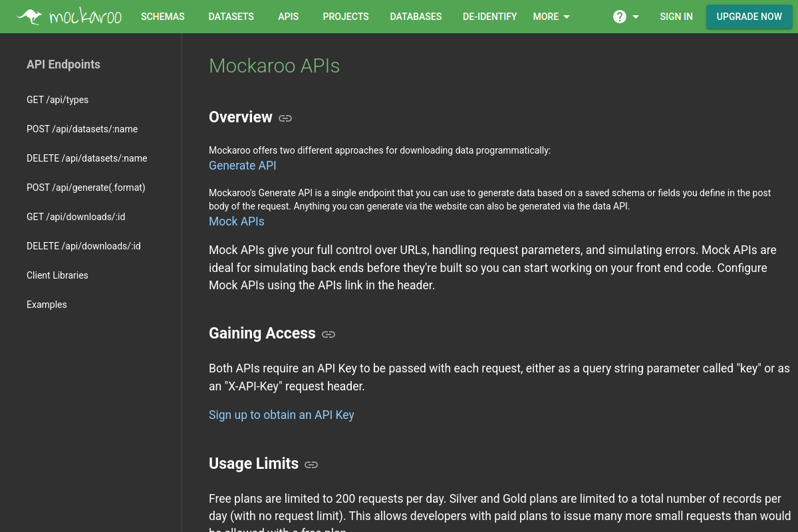The width and height of the screenshot is (798, 532).
Task: Jump to GET /api/types endpoint
Action: tap(58, 100)
